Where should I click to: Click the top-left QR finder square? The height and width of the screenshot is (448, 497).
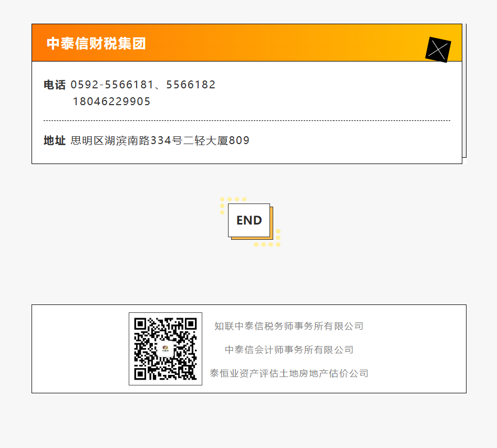pyautogui.click(x=140, y=324)
